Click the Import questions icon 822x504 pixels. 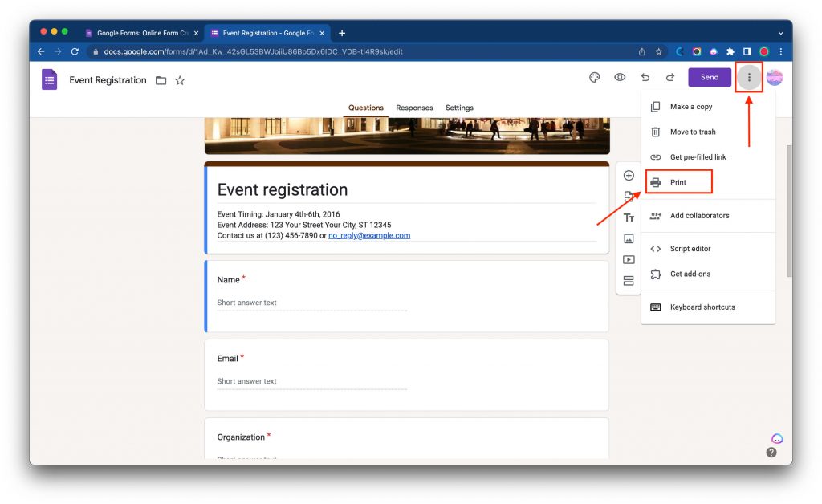(629, 196)
